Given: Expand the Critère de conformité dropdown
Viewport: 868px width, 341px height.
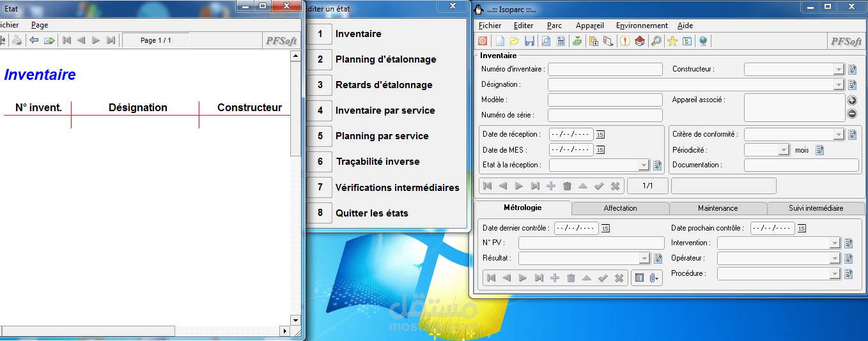Looking at the screenshot, I should (839, 135).
